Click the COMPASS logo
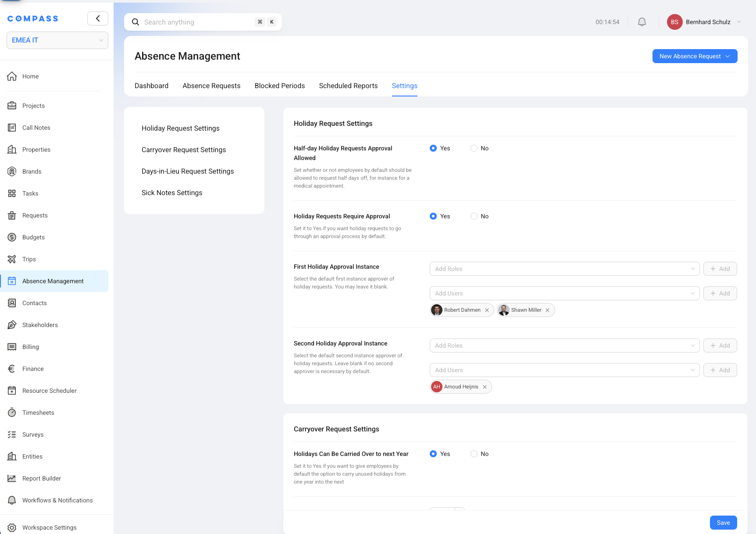This screenshot has height=534, width=756. [x=33, y=18]
